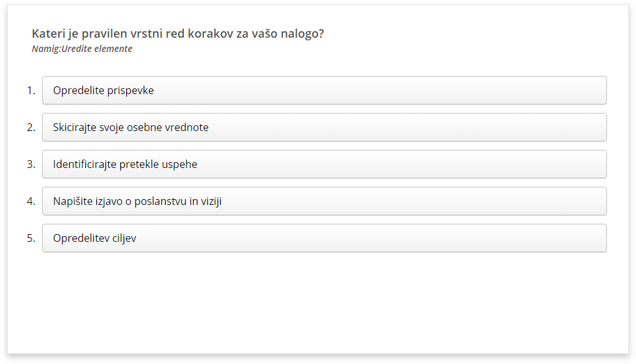Click the word 'Kateri' starting the question
636x364 pixels.
48,33
